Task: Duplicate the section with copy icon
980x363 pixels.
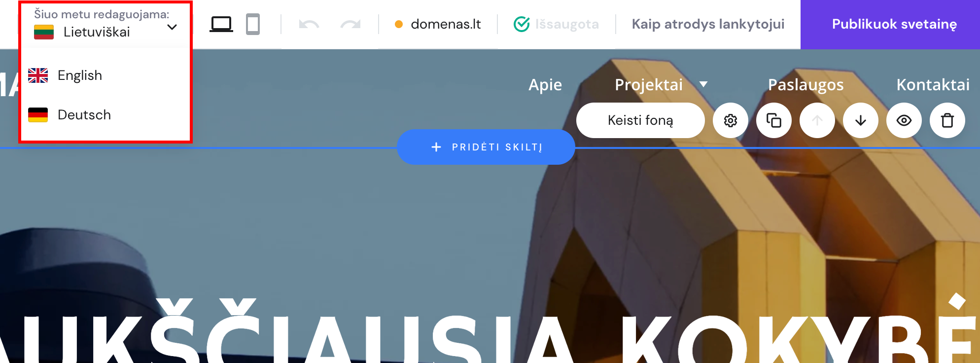Action: click(x=774, y=120)
